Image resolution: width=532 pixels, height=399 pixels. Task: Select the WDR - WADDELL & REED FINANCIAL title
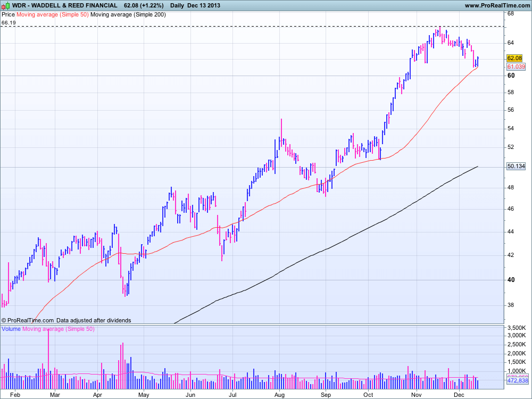(x=65, y=5)
